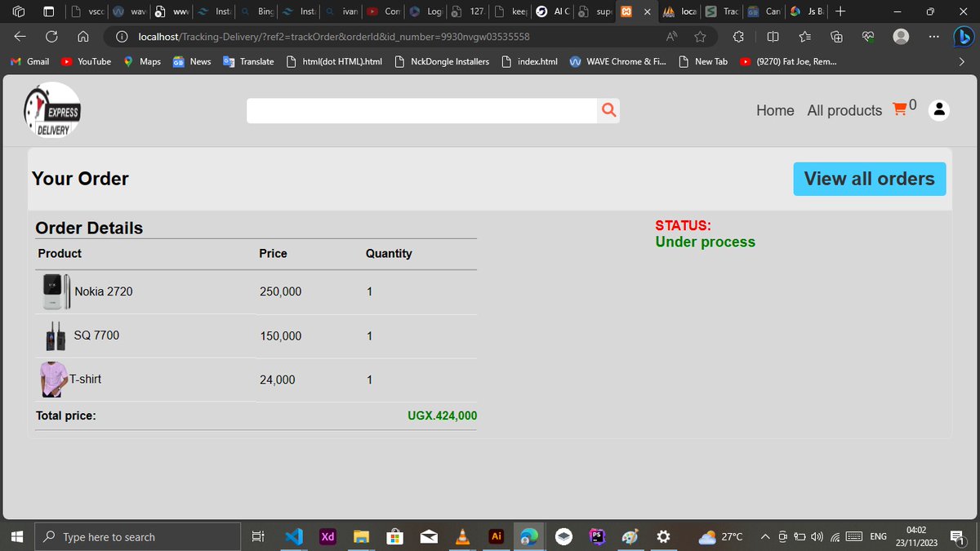Screen dimensions: 980x551
Task: Click the browser home icon
Action: [82, 37]
